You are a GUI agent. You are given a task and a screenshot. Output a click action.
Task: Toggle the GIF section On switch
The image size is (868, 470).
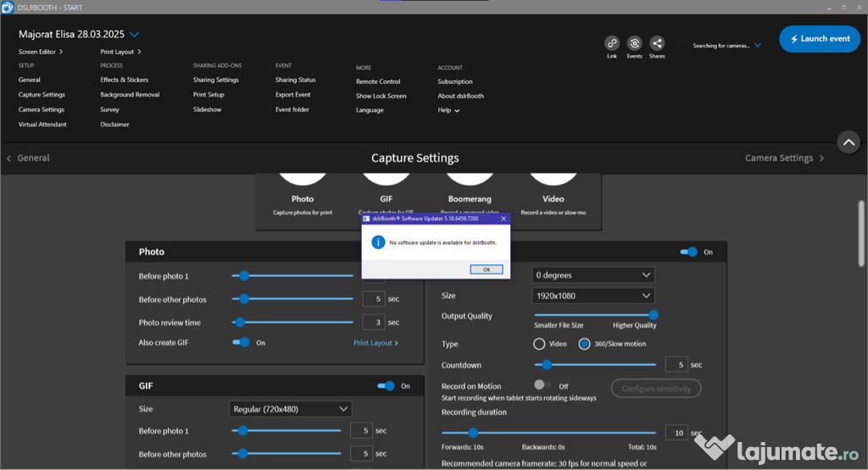click(386, 385)
